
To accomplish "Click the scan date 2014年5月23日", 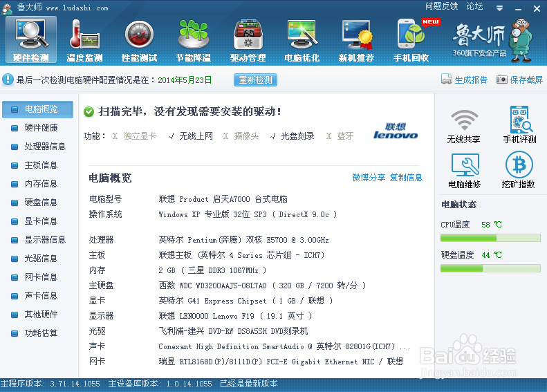I will coord(185,80).
